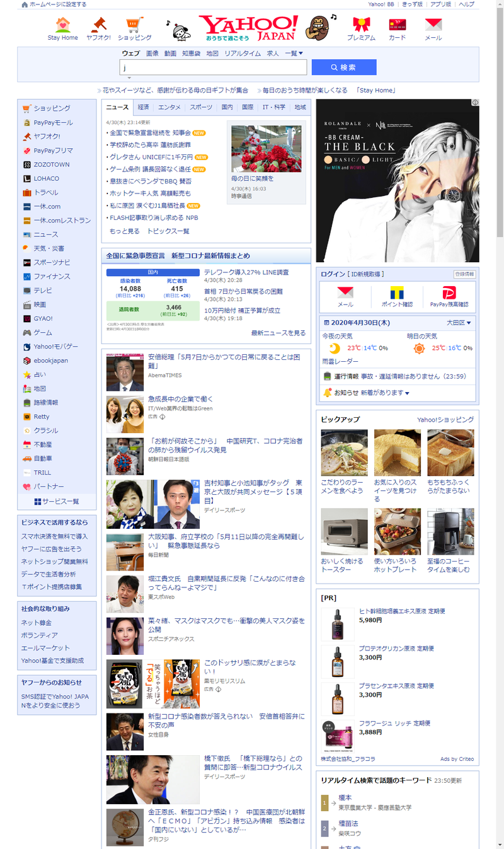
Task: Open メール envelope icon in header
Action: 433,25
